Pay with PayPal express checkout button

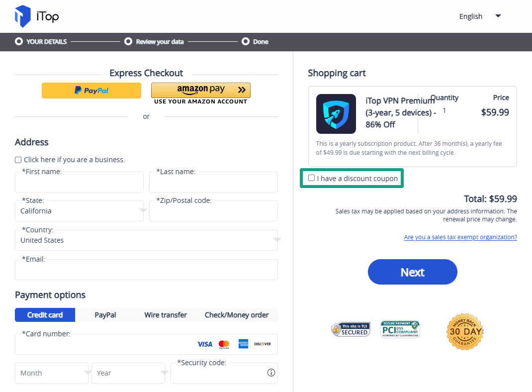point(91,91)
